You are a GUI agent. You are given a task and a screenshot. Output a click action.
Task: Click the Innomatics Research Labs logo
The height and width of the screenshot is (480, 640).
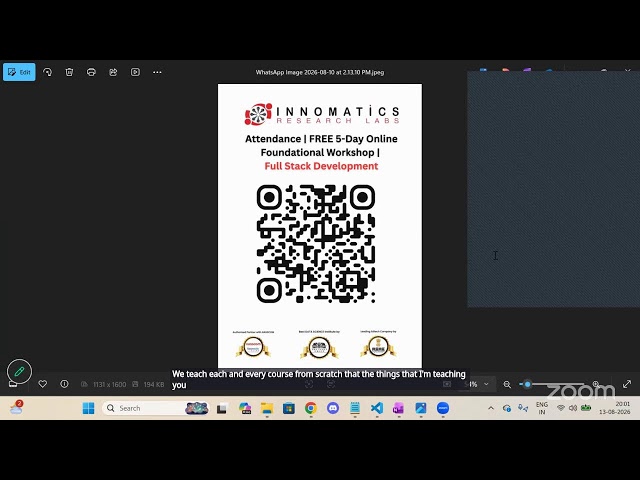click(x=322, y=114)
